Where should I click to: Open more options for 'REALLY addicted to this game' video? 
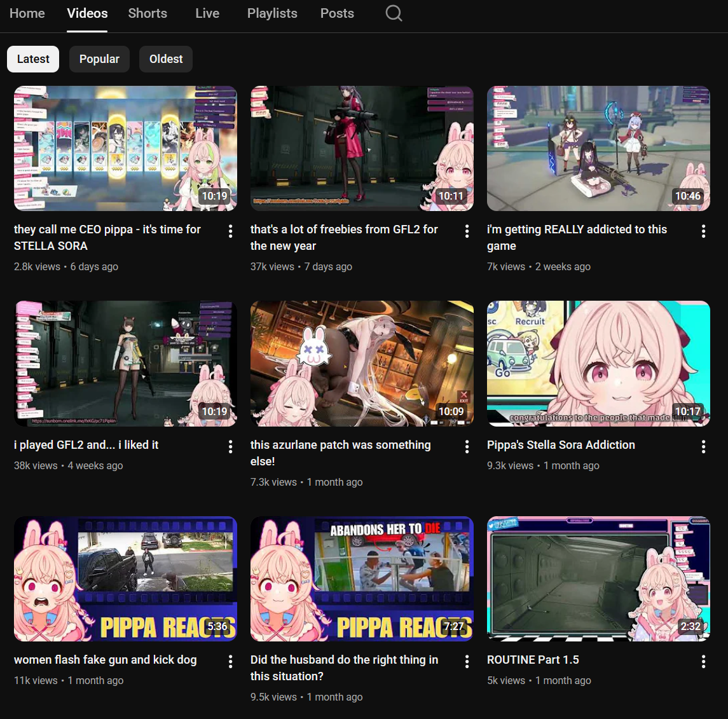coord(703,231)
